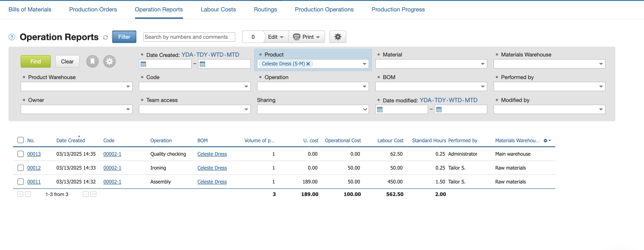
Task: Toggle the select-all header checkbox
Action: tap(21, 140)
